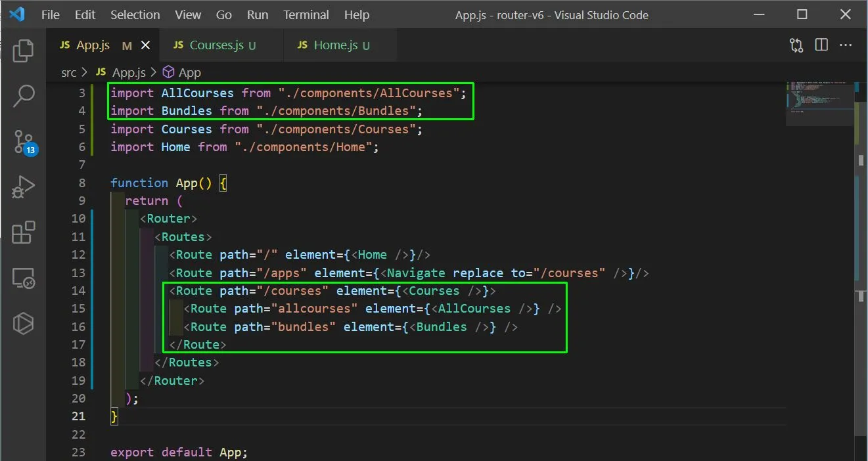
Task: Open the Selection menu
Action: [135, 14]
